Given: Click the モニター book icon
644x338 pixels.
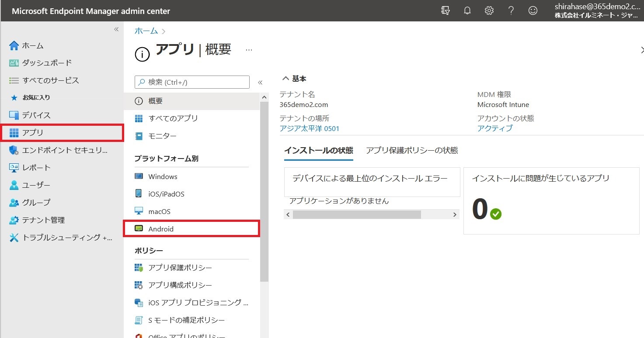Looking at the screenshot, I should 139,136.
